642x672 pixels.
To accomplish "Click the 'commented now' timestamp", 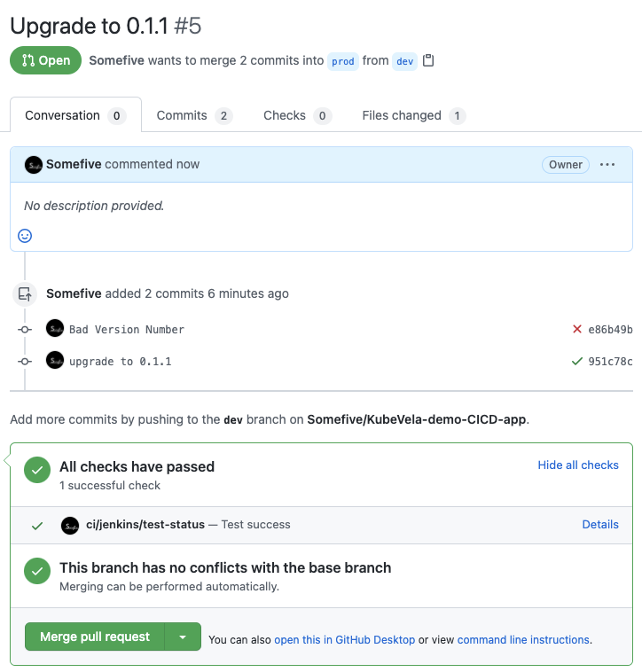I will pos(153,164).
